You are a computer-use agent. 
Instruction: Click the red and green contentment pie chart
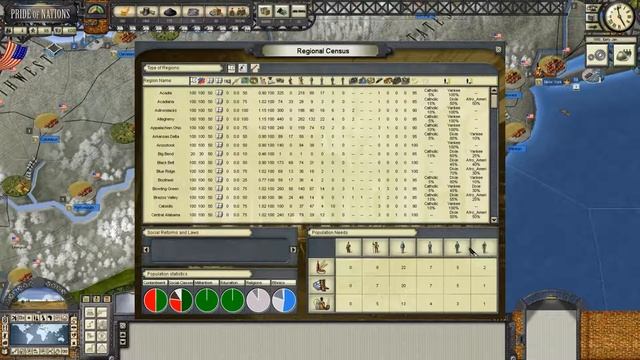(x=156, y=300)
